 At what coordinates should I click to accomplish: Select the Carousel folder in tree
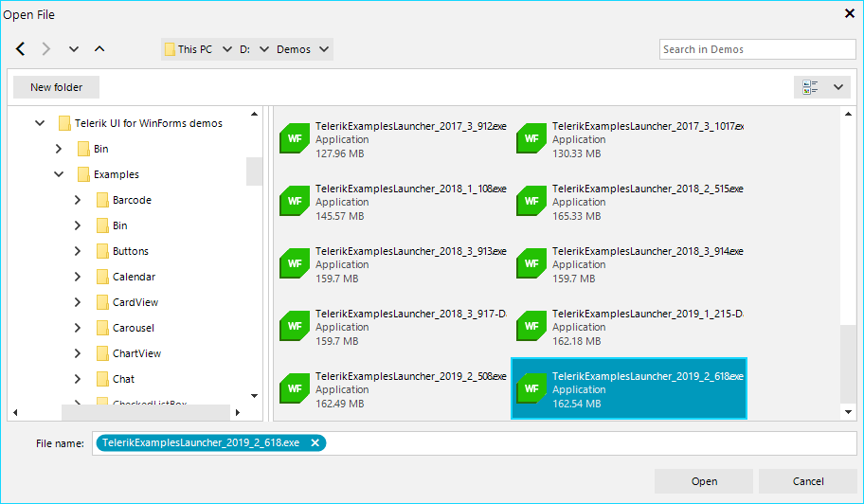pos(134,328)
